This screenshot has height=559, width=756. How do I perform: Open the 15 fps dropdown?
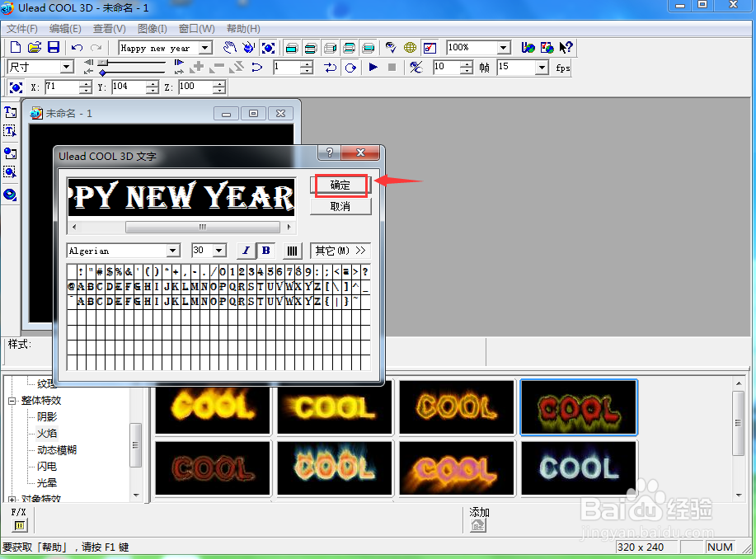point(542,67)
